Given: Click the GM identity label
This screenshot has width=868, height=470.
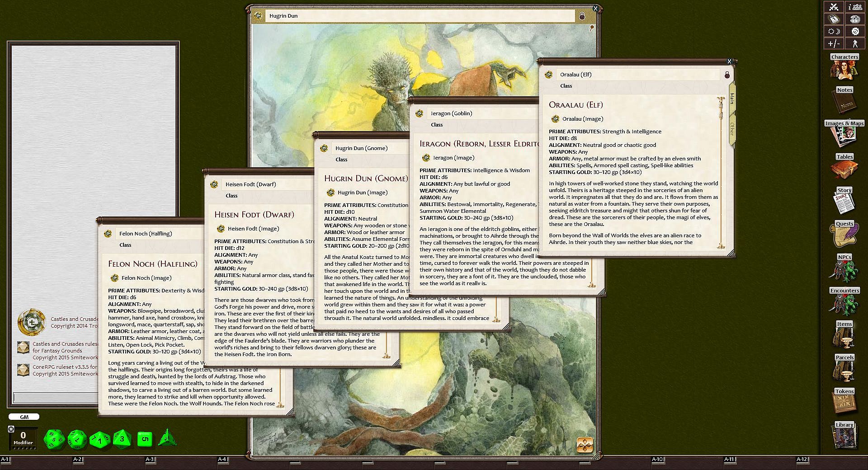Looking at the screenshot, I should (24, 417).
